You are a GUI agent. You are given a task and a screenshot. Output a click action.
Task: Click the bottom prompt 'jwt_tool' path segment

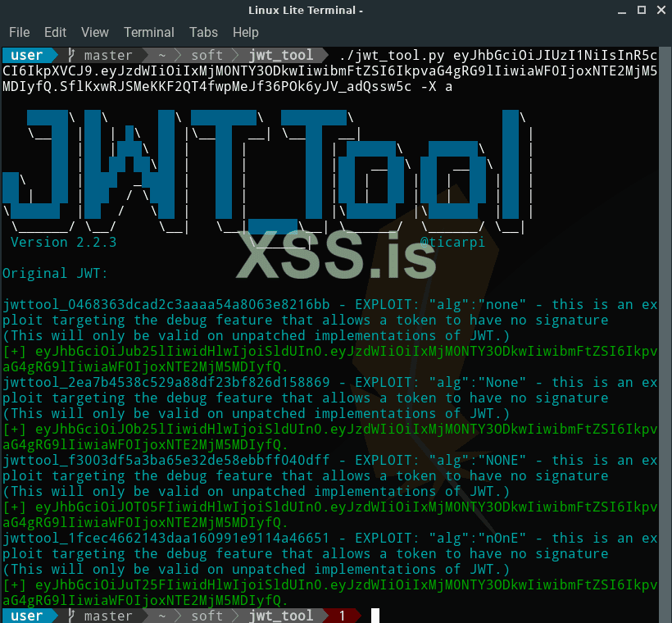click(x=281, y=616)
